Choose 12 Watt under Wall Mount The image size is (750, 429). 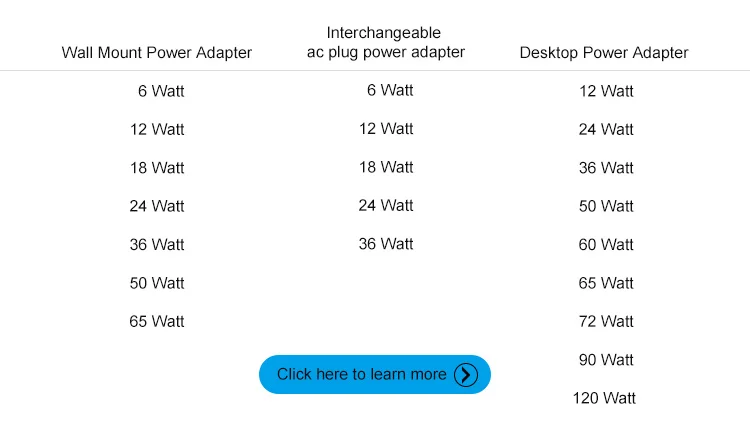[157, 129]
